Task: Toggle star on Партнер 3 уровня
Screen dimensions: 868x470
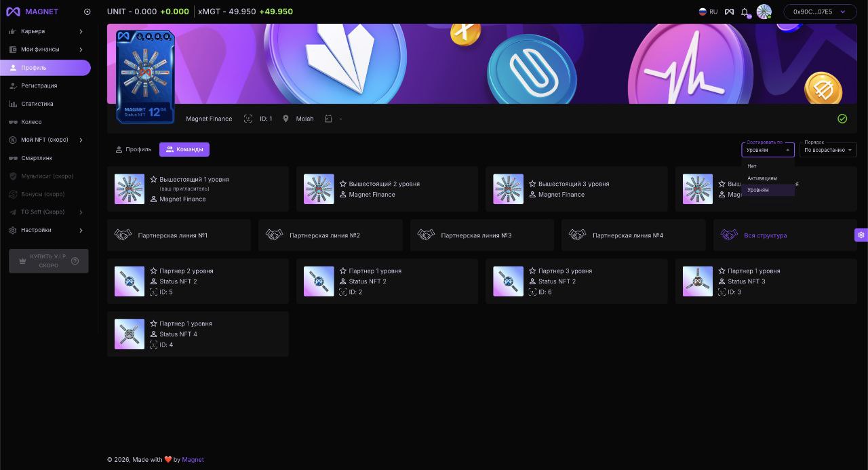Action: point(532,271)
